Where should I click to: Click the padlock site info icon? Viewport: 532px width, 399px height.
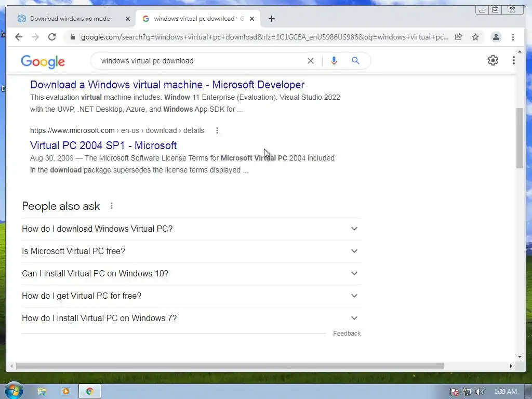coord(72,37)
